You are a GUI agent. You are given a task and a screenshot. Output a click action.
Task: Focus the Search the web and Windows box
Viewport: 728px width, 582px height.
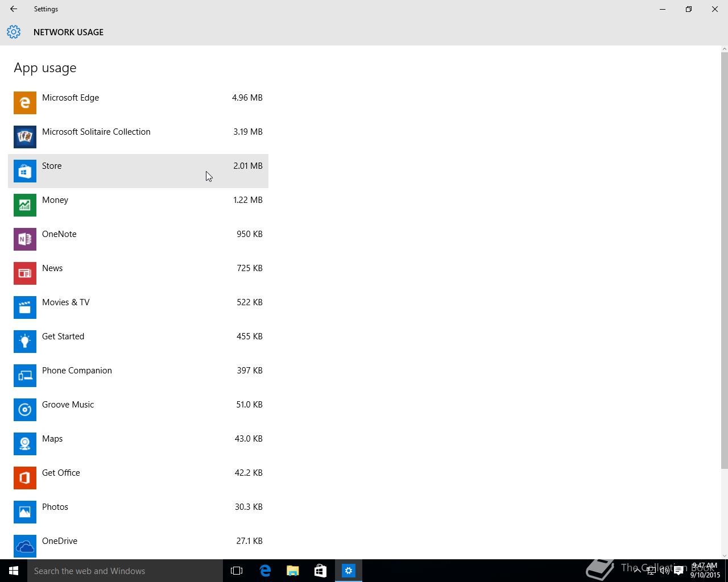tap(125, 571)
